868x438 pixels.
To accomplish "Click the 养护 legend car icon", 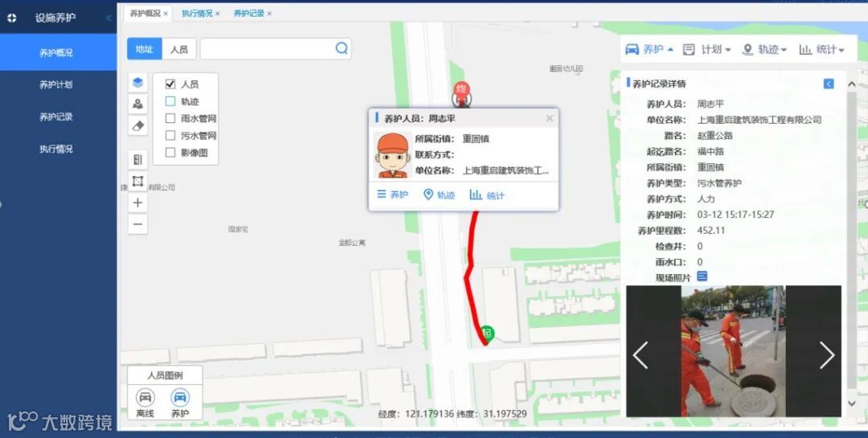I will pyautogui.click(x=180, y=398).
